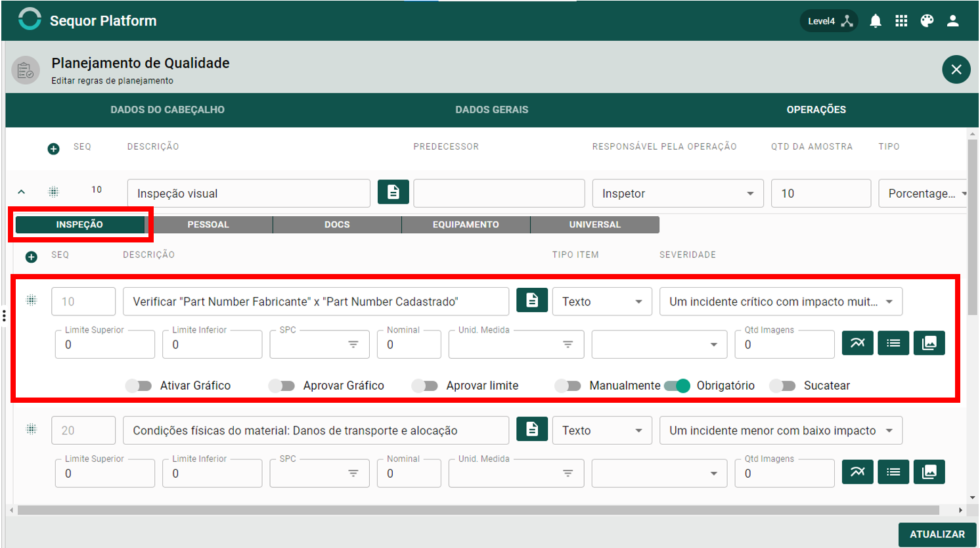This screenshot has height=548, width=980.
Task: Open the Texto type dropdown for item 10
Action: point(602,302)
